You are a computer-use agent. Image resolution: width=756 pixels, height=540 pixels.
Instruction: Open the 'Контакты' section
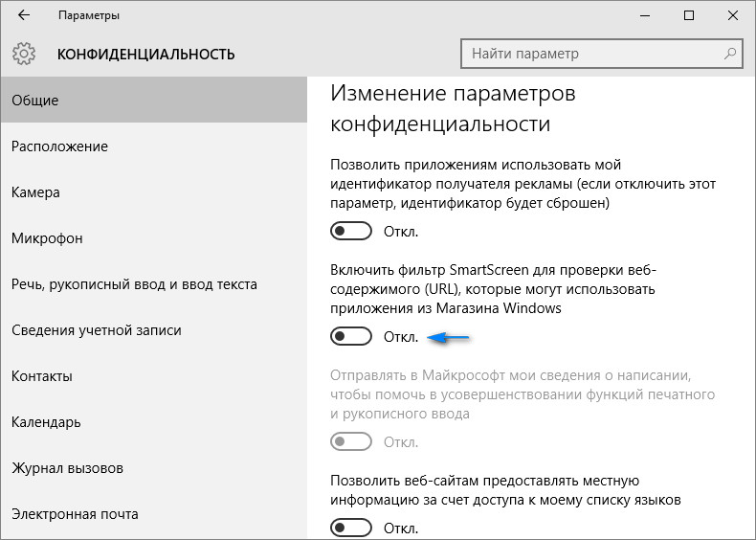click(154, 376)
